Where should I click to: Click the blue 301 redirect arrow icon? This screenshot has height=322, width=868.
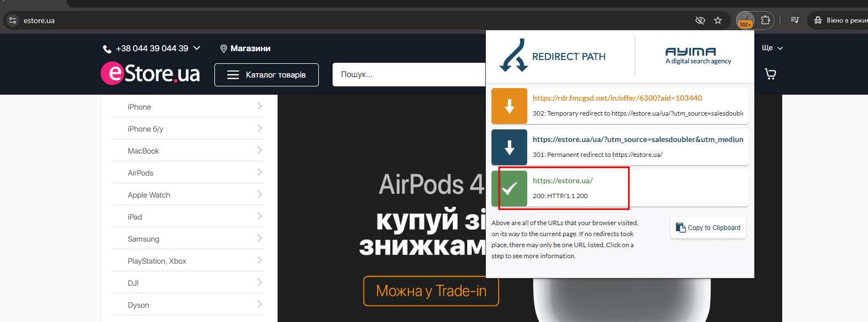(509, 148)
